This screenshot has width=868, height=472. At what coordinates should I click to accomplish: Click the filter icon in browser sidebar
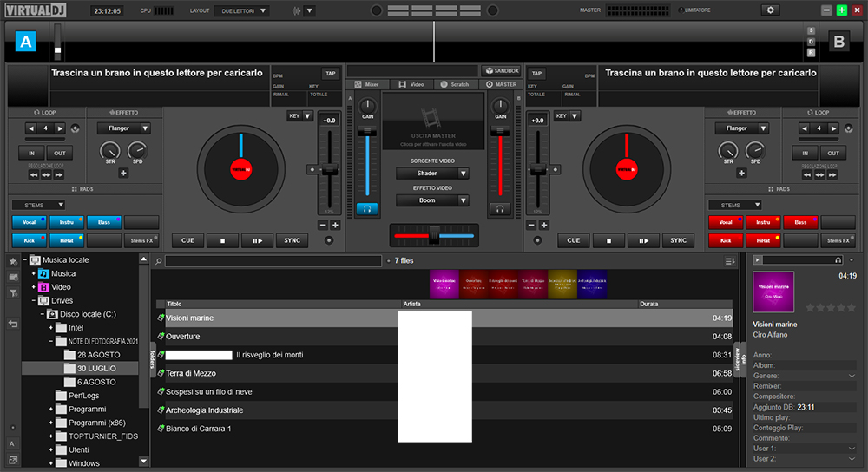(x=13, y=292)
